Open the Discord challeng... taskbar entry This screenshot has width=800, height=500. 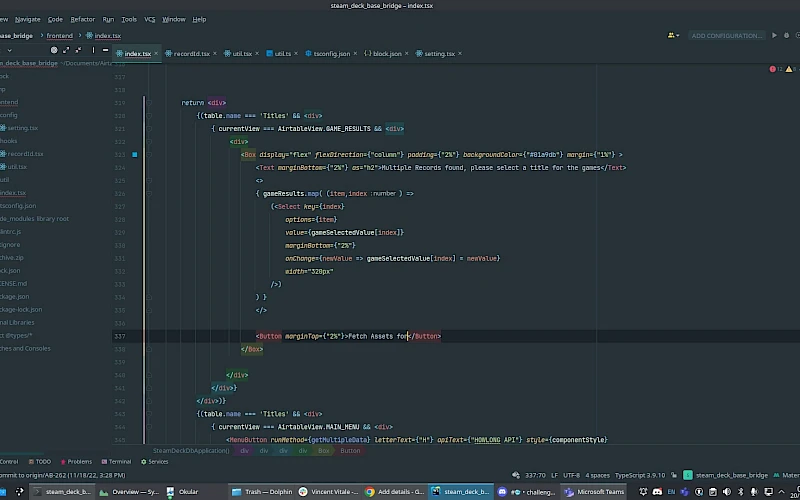527,492
